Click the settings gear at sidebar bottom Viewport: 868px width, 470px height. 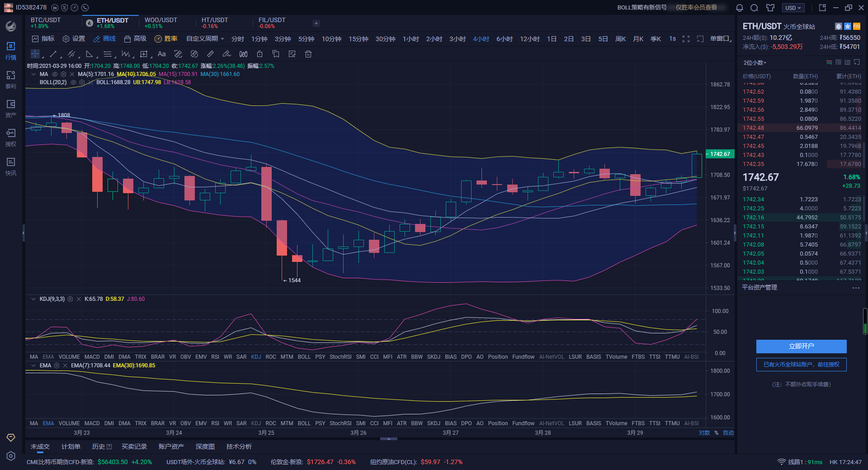pos(11,456)
